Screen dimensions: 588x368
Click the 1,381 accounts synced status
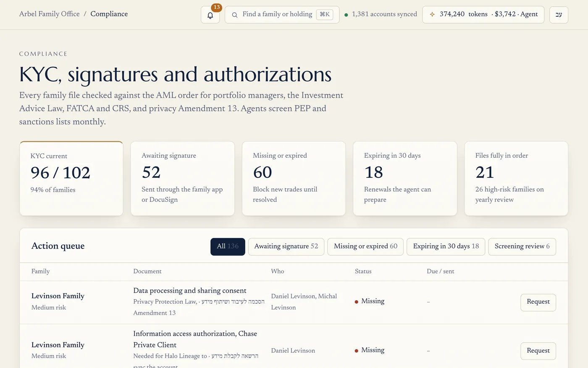tap(381, 14)
